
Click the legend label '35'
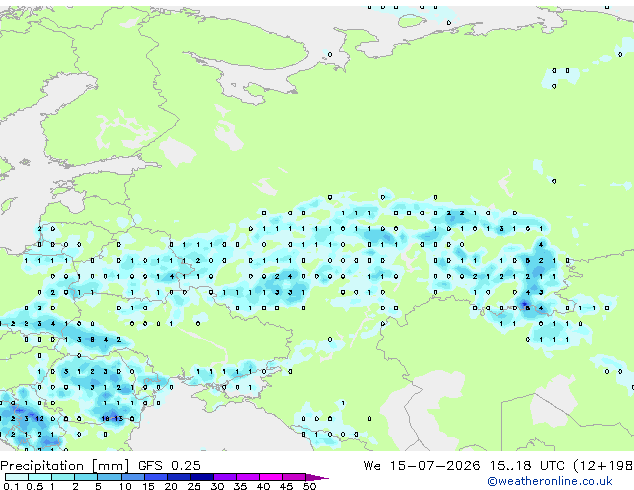pos(240,486)
